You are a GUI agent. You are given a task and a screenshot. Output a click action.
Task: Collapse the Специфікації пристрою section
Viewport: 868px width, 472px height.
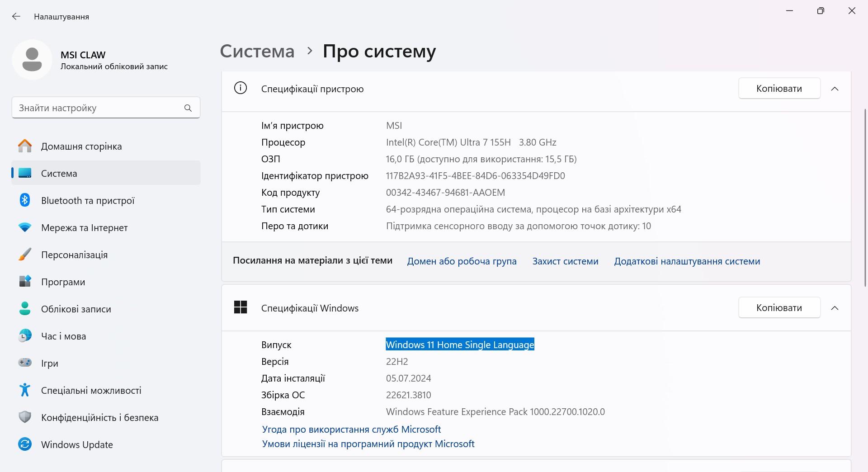tap(835, 89)
